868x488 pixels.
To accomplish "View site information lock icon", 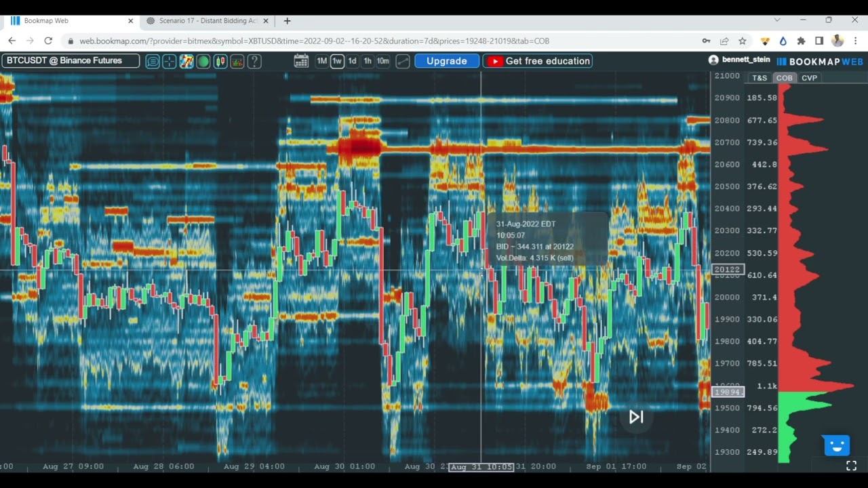I will coord(71,41).
